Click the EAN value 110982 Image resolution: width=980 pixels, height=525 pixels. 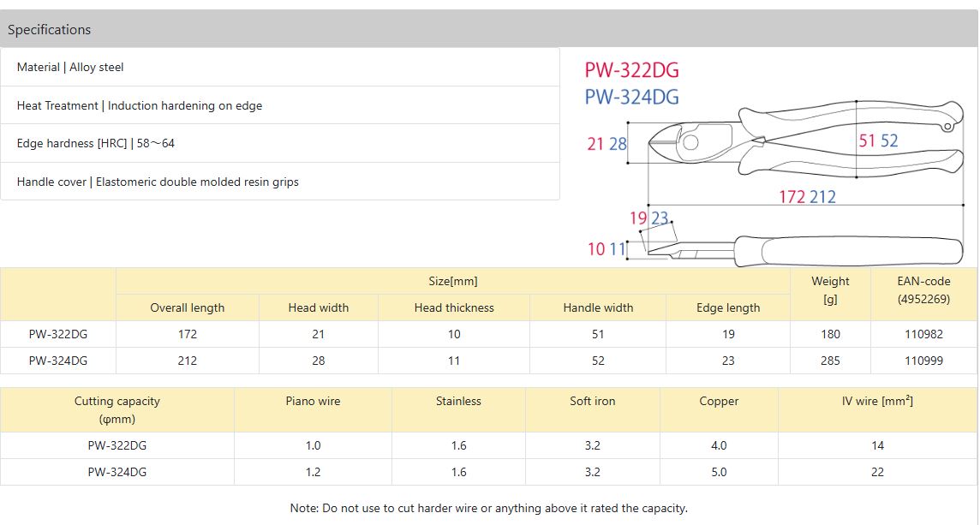(x=924, y=334)
